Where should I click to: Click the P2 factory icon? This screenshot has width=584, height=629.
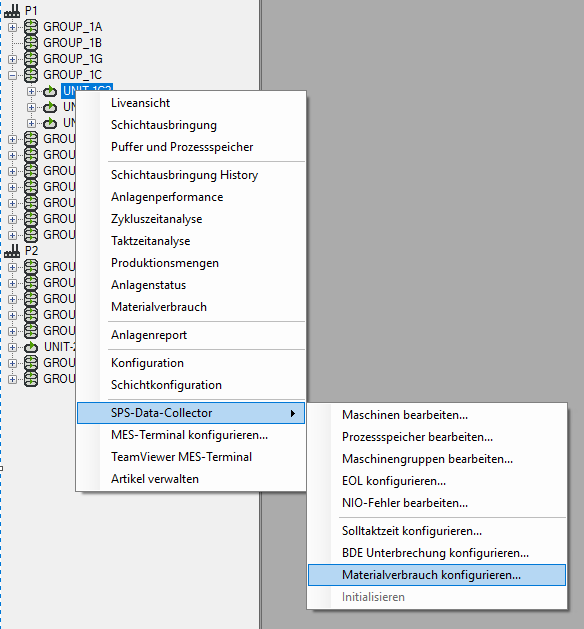[x=12, y=251]
